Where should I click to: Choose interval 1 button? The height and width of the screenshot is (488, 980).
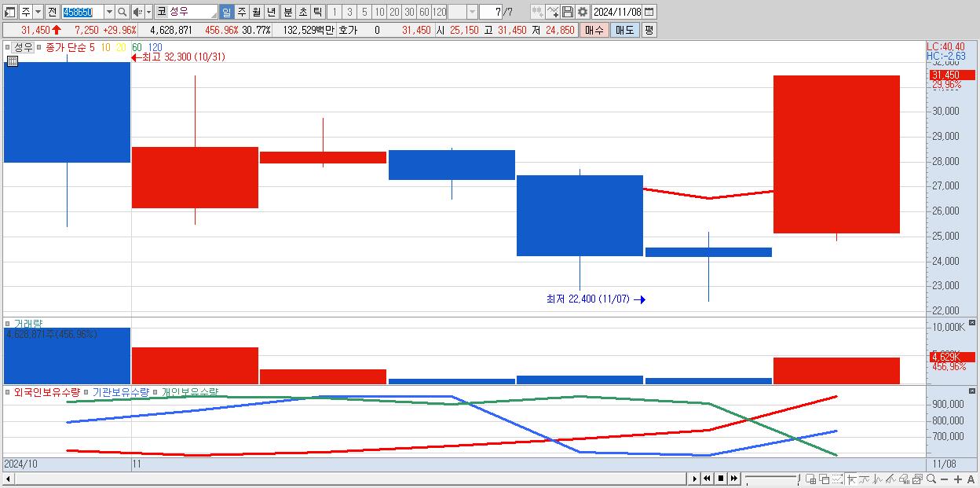(335, 12)
